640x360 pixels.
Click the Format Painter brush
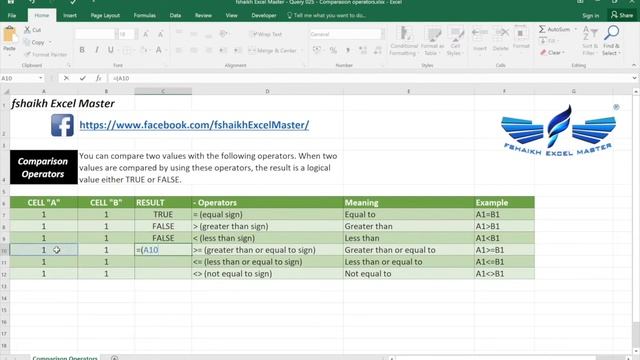click(45, 54)
